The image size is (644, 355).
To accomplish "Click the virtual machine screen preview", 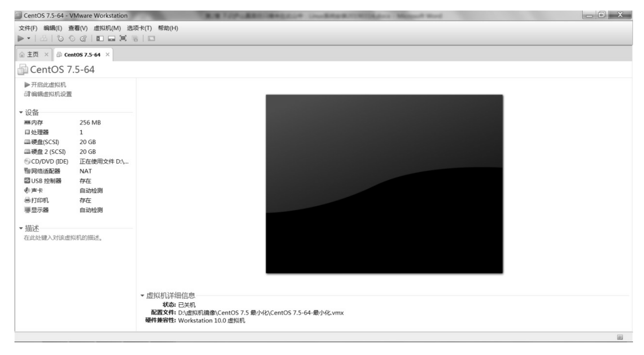I will [384, 184].
